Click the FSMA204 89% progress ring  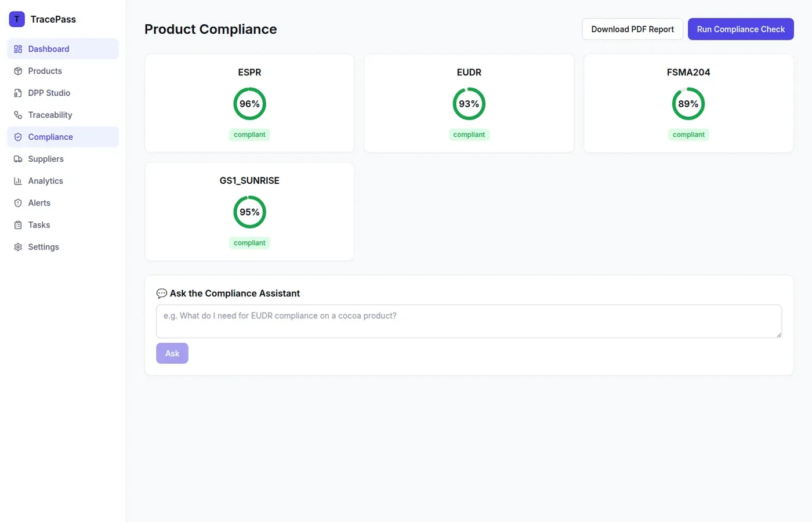(x=688, y=104)
